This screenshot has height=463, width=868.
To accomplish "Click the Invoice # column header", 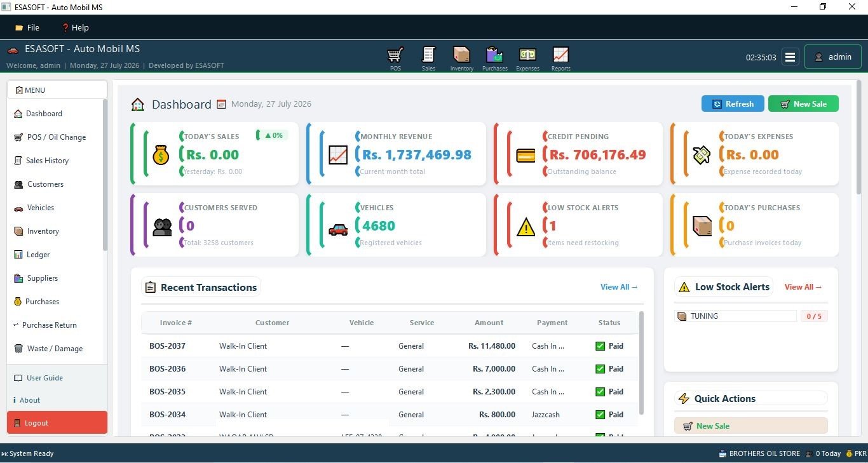I will [x=176, y=323].
